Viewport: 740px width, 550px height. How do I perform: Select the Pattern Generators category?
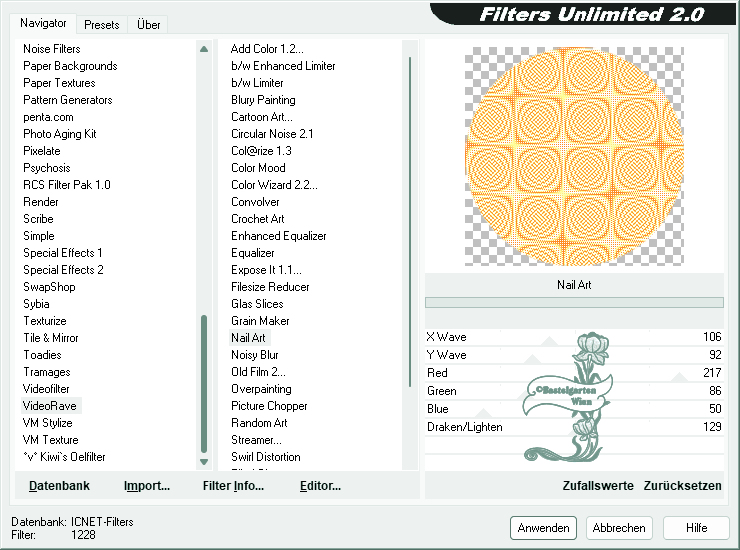coord(67,100)
